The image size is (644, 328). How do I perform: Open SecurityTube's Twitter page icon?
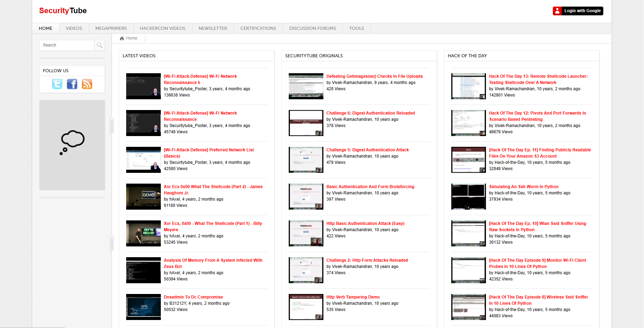click(57, 84)
